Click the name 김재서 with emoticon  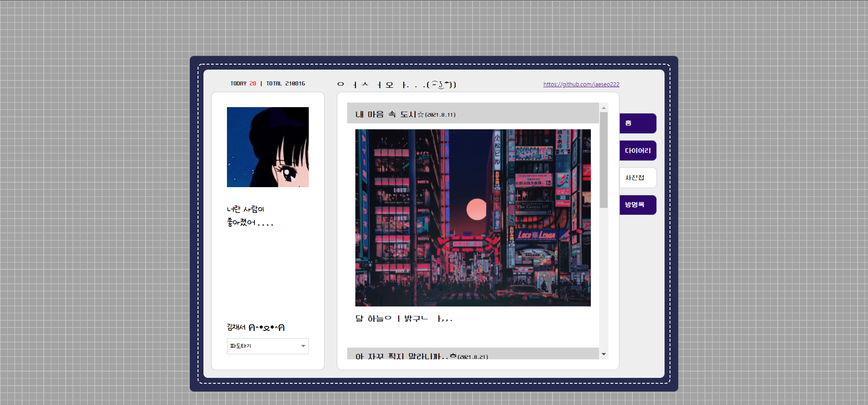(x=256, y=327)
